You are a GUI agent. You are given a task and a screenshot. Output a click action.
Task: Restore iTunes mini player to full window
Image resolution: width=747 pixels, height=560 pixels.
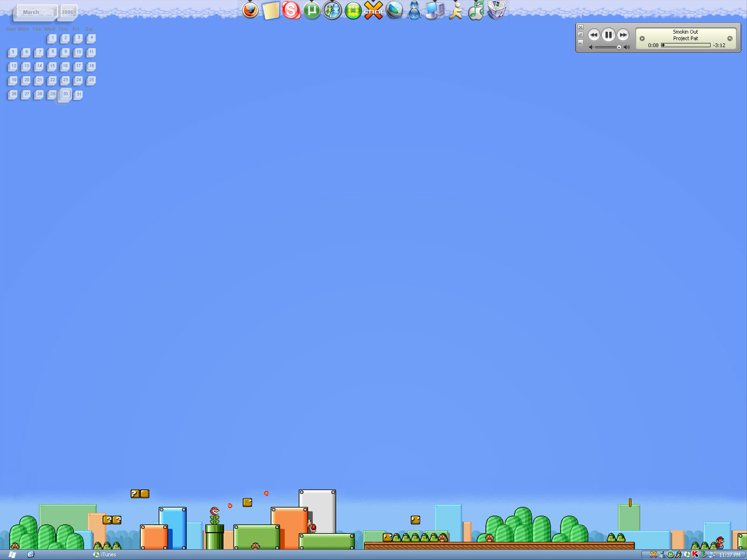click(581, 35)
